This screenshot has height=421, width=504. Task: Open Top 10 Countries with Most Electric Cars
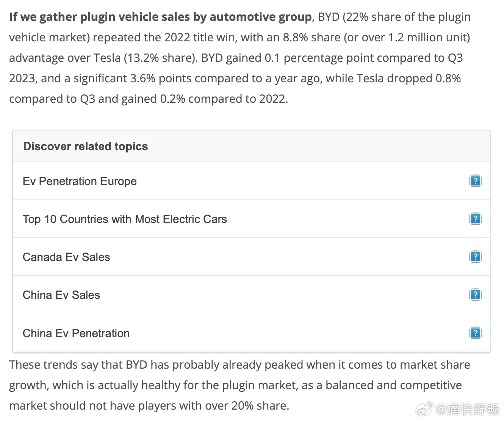click(x=125, y=219)
